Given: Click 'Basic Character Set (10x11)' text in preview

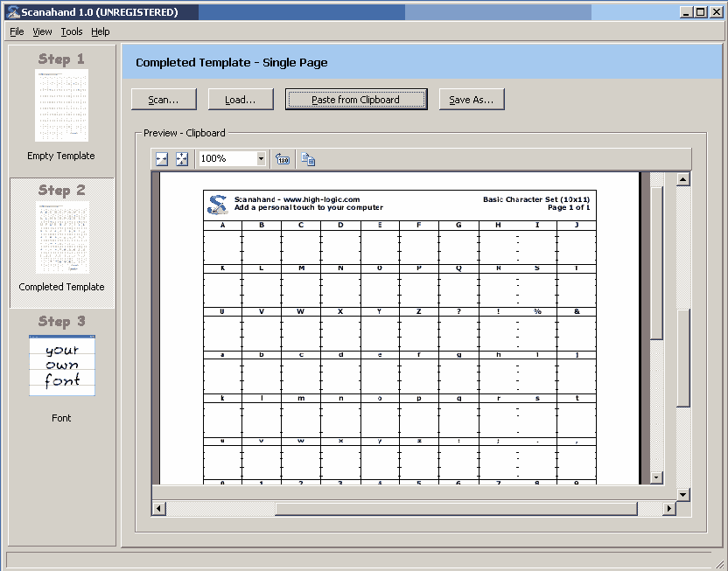Looking at the screenshot, I should [536, 199].
